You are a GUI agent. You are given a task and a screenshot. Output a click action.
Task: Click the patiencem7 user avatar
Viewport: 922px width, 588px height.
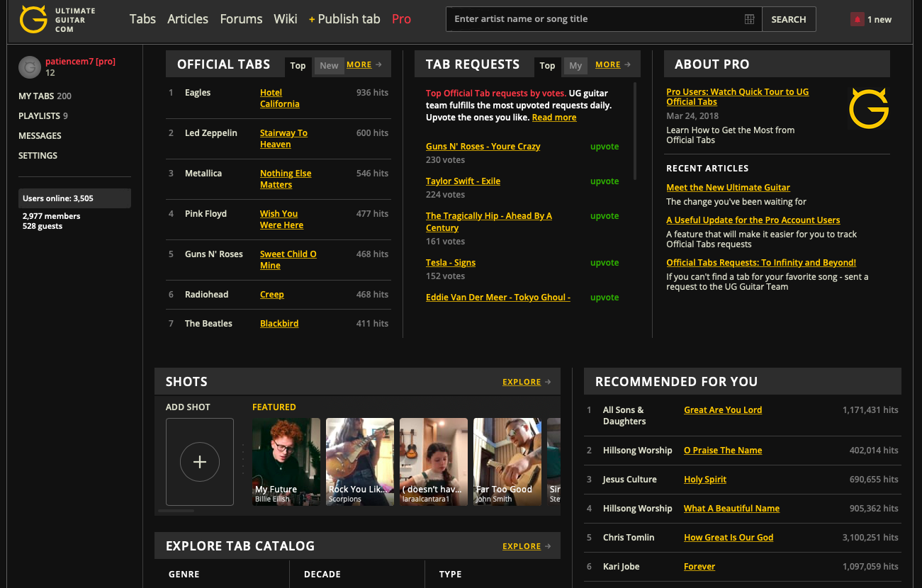[29, 67]
